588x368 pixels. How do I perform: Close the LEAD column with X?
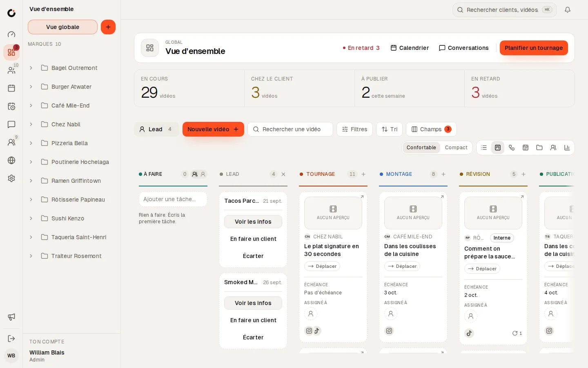[283, 174]
